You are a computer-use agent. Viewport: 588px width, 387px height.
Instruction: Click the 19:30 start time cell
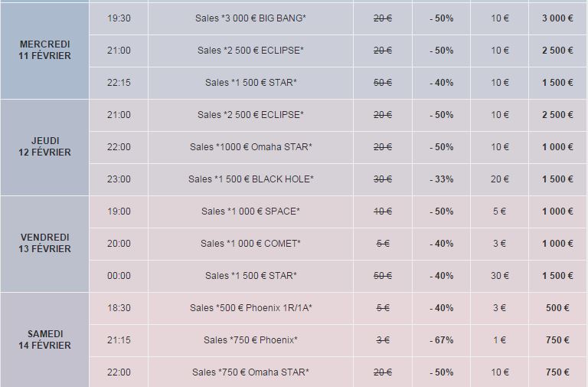tap(119, 18)
